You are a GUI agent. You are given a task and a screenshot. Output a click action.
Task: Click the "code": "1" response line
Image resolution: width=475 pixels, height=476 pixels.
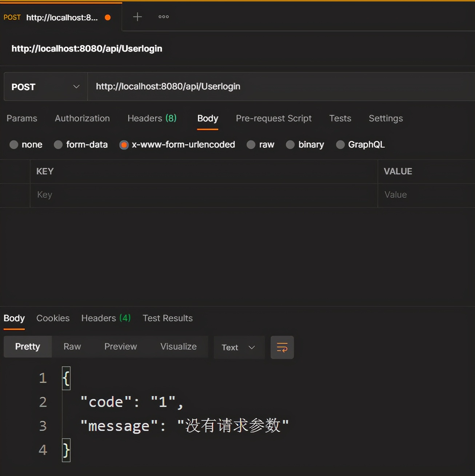tap(132, 402)
